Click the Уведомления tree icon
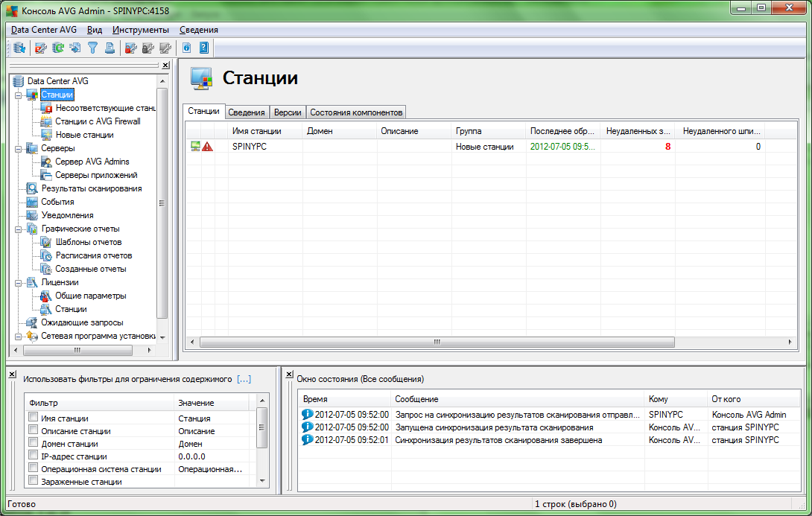 click(32, 216)
